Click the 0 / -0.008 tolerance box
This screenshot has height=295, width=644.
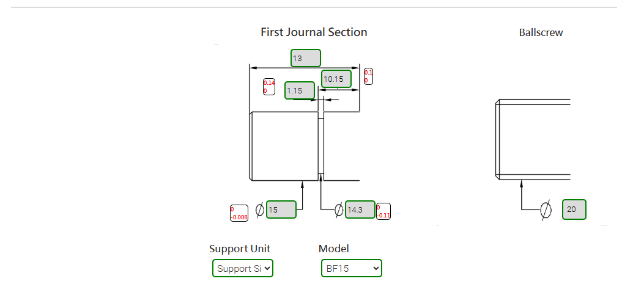pyautogui.click(x=239, y=213)
